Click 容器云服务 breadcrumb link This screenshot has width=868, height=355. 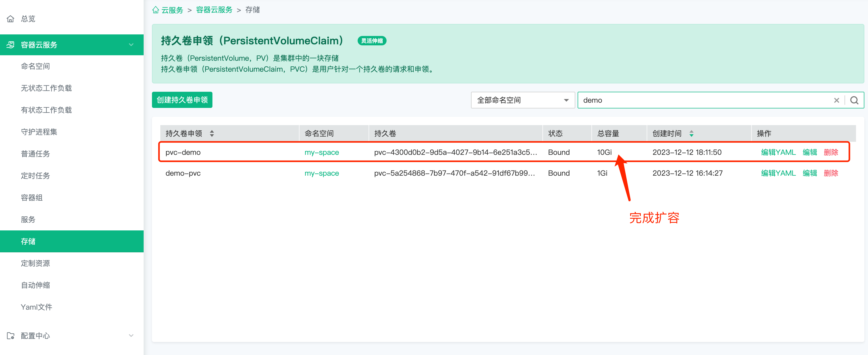click(214, 10)
